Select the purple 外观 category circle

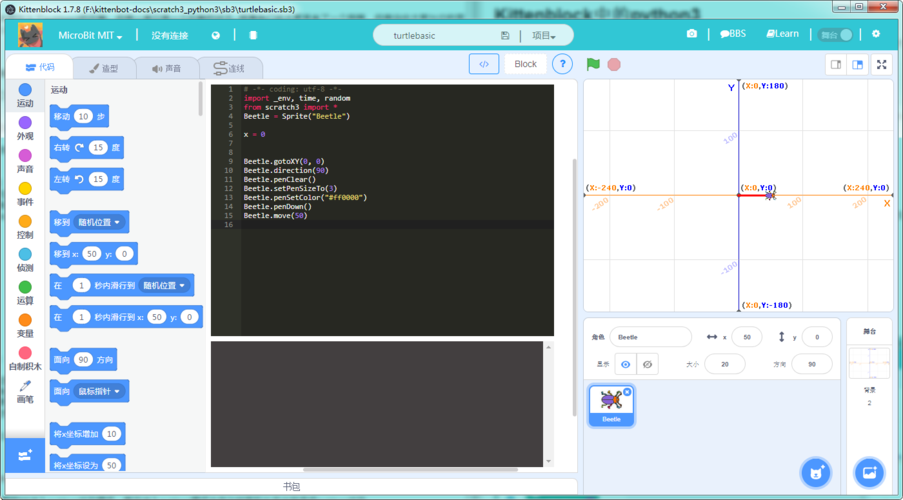pyautogui.click(x=25, y=123)
